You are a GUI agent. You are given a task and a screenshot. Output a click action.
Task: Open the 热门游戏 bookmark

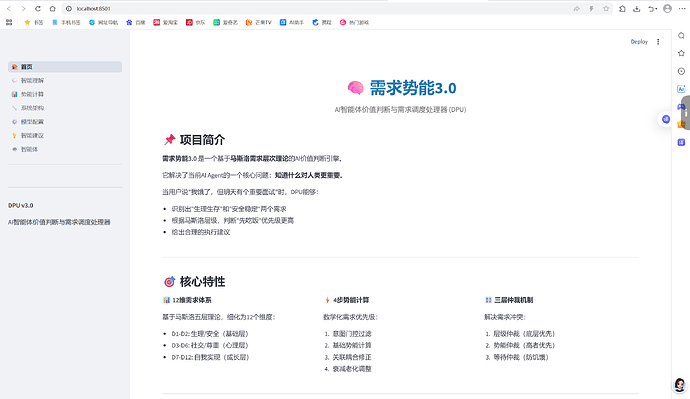(354, 22)
